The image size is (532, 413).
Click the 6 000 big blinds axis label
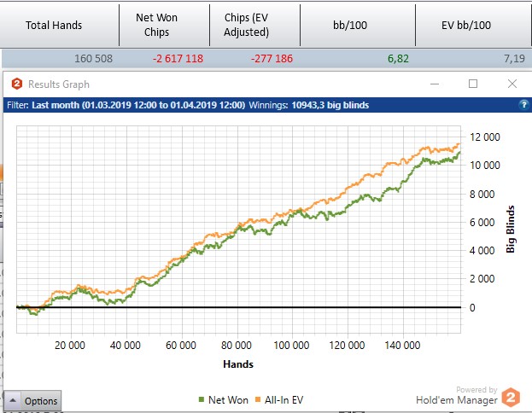tap(482, 223)
